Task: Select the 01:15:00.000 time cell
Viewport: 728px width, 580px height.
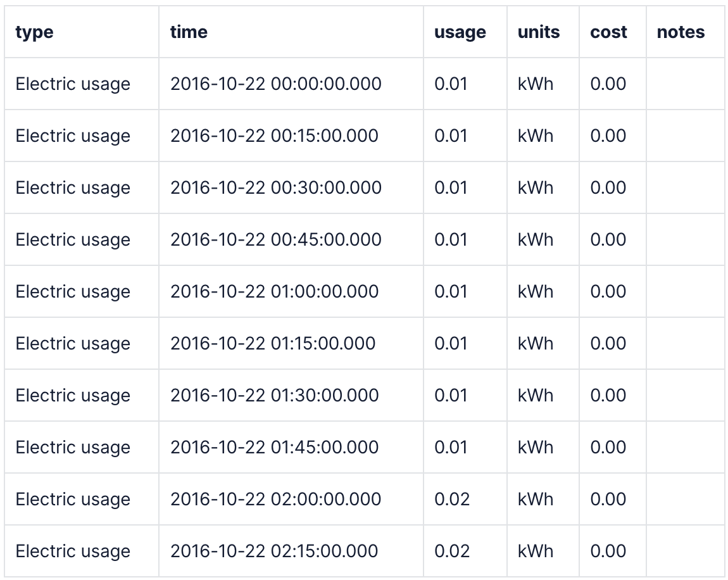Action: coord(273,344)
